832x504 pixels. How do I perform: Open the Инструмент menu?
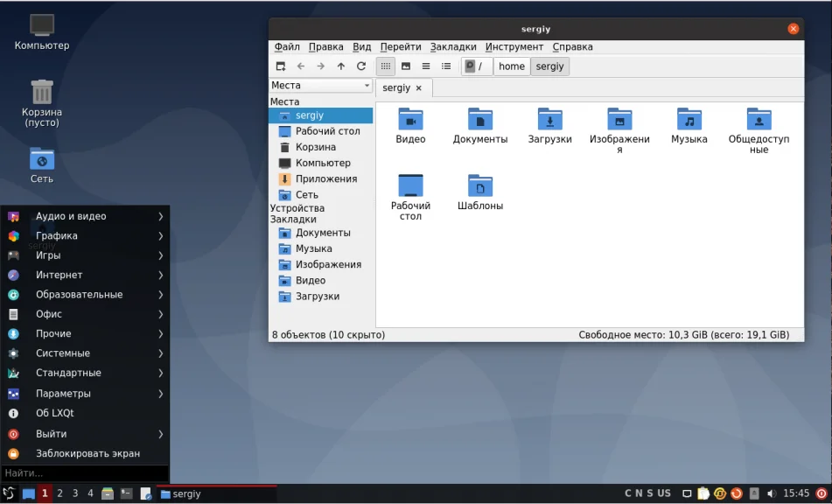pos(514,47)
